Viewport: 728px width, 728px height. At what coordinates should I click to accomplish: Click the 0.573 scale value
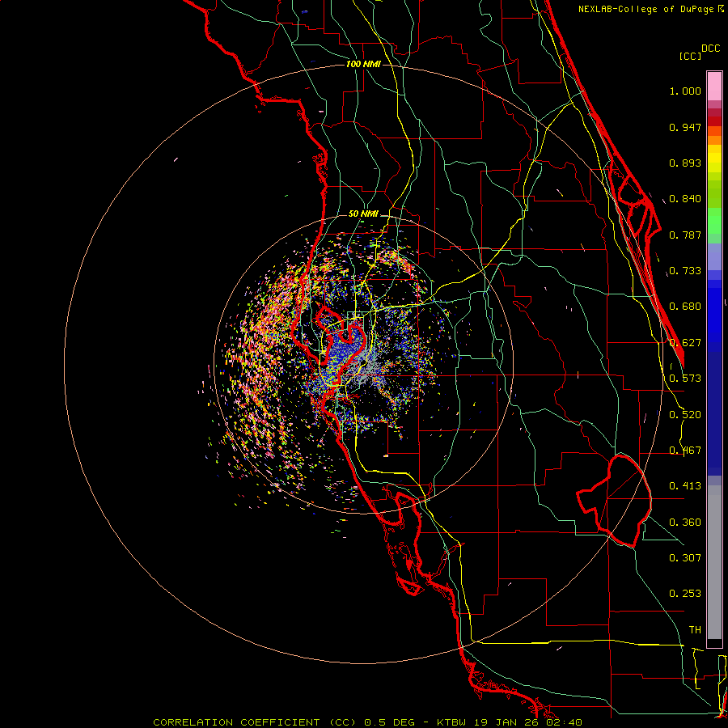pos(685,379)
